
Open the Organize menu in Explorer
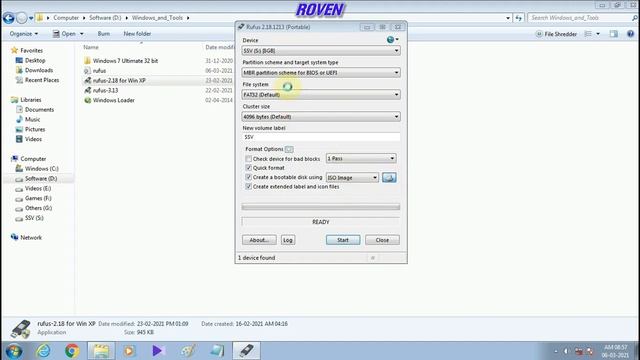(24, 34)
